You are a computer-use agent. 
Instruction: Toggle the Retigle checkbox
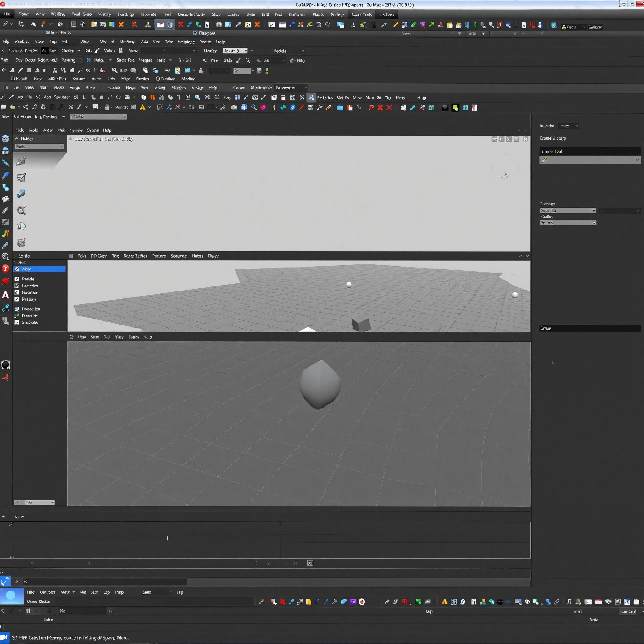(x=17, y=279)
